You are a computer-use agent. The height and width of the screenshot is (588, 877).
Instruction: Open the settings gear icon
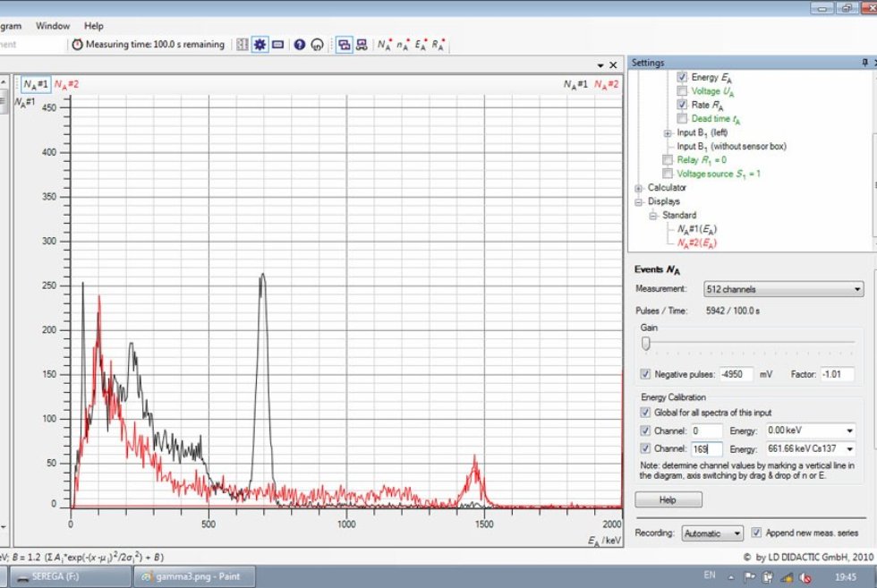tap(261, 44)
